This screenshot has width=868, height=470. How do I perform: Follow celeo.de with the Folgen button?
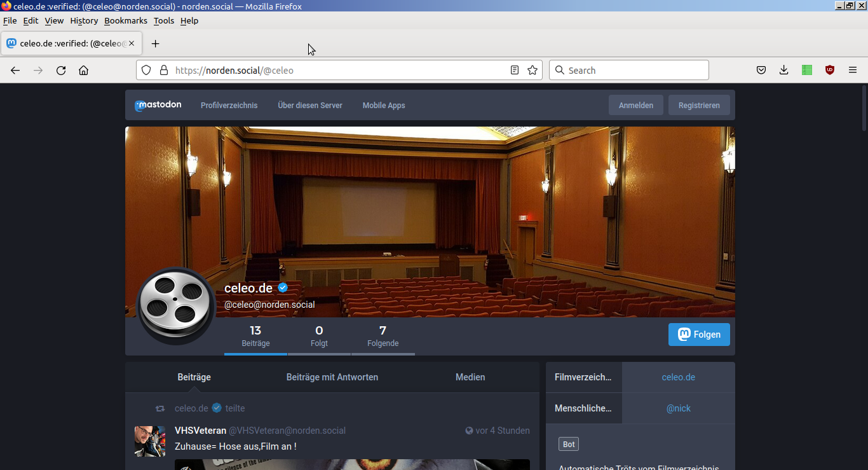(699, 335)
